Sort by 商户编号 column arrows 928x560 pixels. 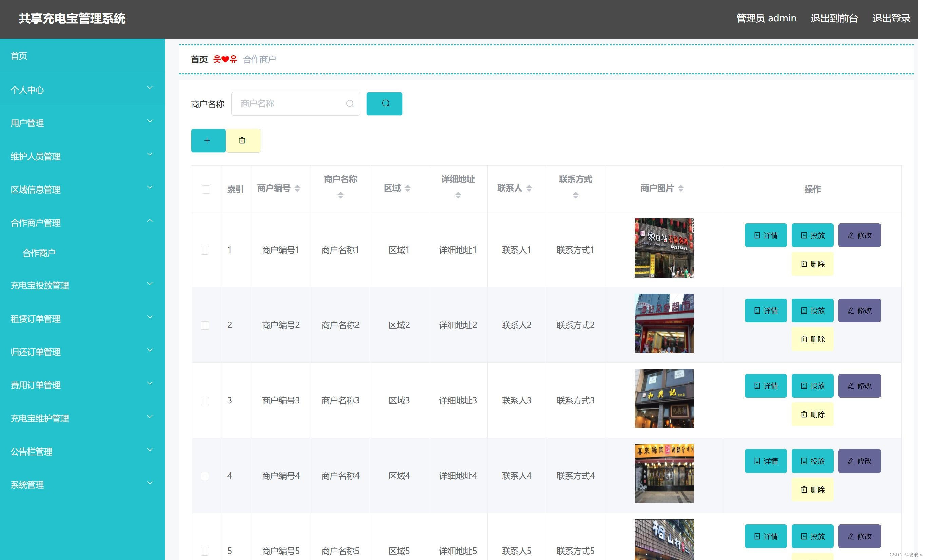297,188
